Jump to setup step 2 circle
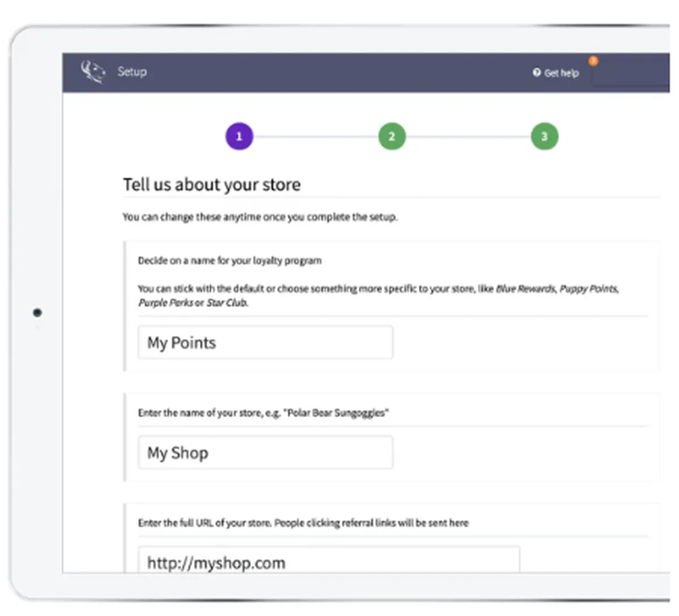Screen dimensions: 679x616 pos(392,136)
